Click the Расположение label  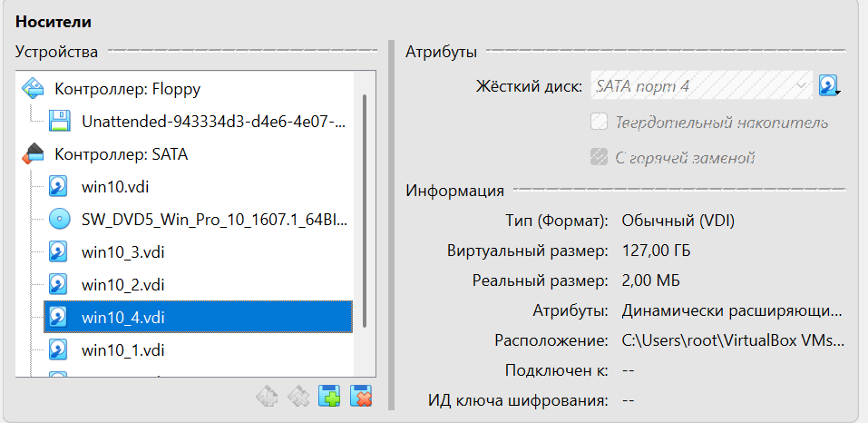coord(552,340)
